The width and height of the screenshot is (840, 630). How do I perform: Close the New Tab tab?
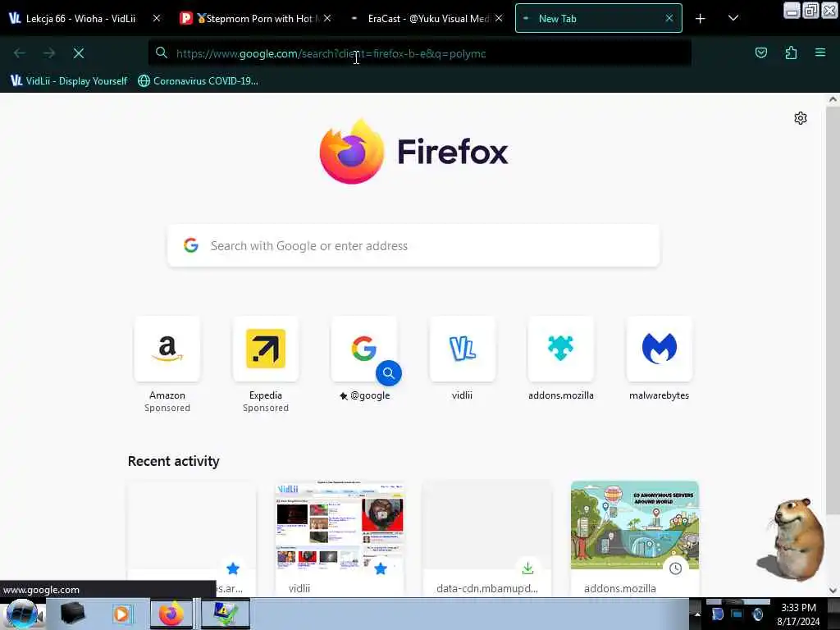pyautogui.click(x=669, y=18)
